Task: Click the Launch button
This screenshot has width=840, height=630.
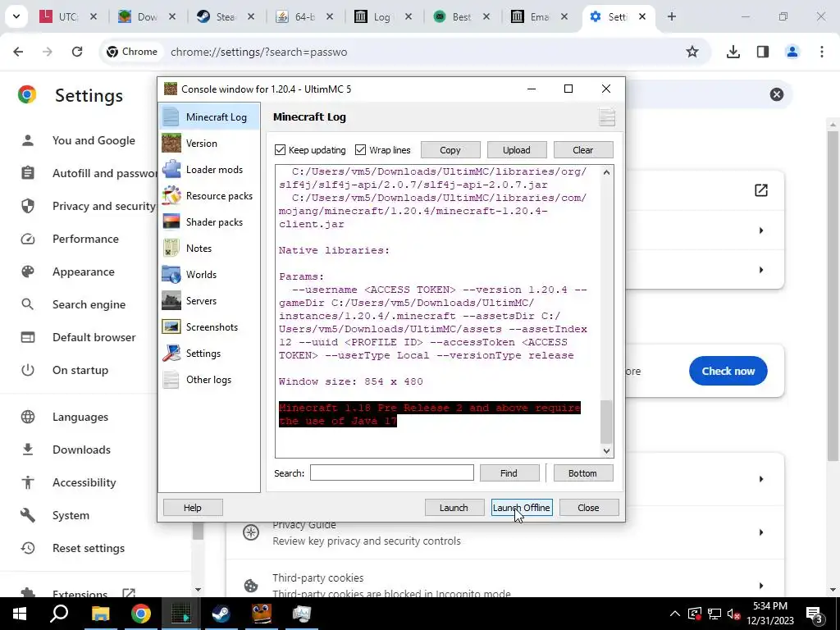Action: (454, 507)
